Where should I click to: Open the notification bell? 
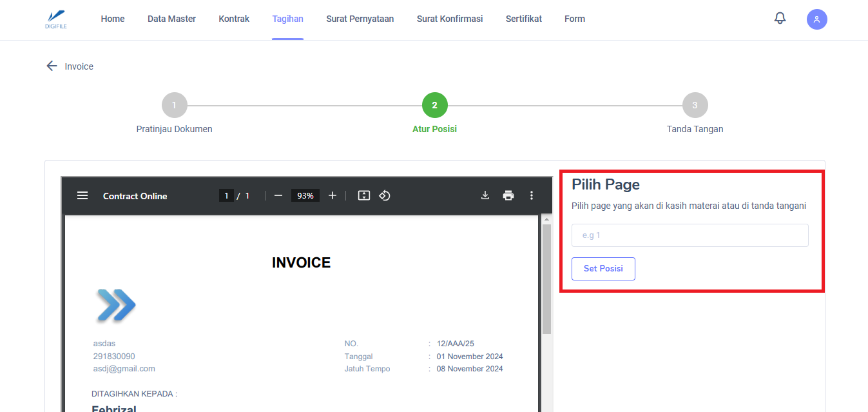click(x=780, y=19)
